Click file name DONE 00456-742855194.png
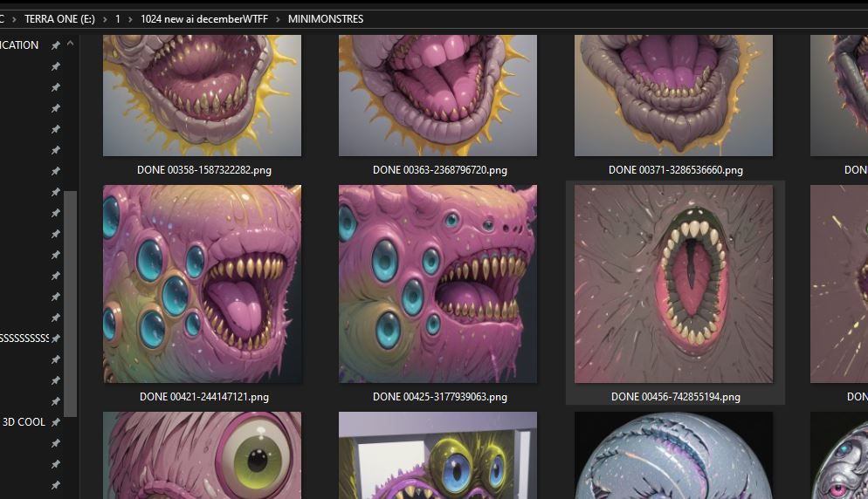The width and height of the screenshot is (868, 499). (676, 397)
